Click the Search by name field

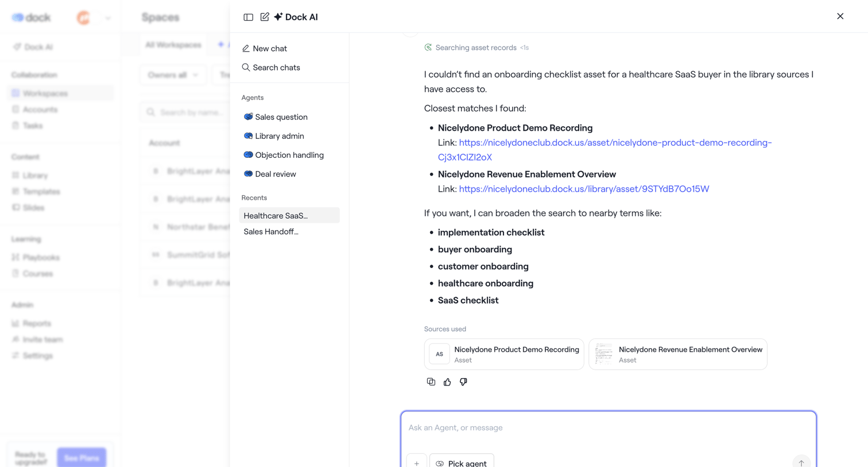[185, 112]
